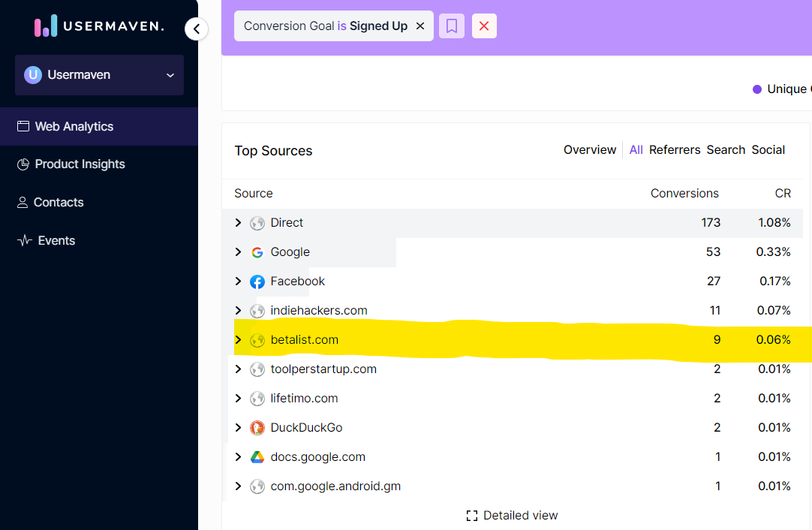
Task: Click the CR column header
Action: pyautogui.click(x=783, y=194)
